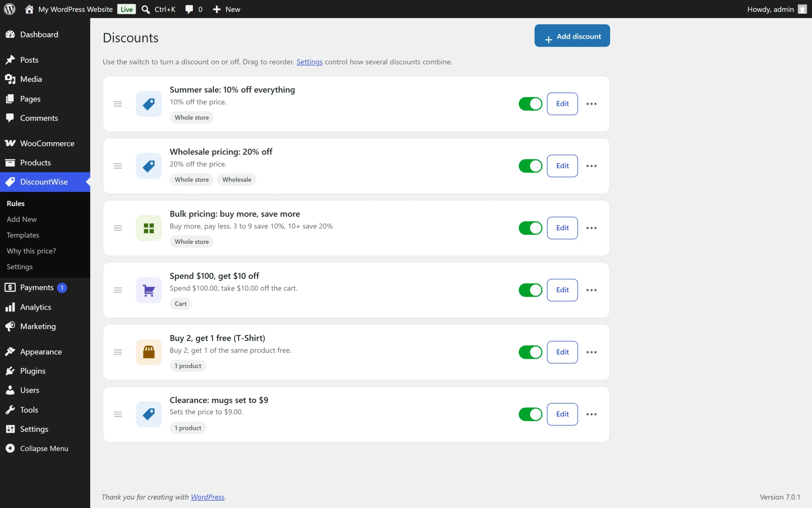
Task: Edit the Spend $100 discount
Action: click(562, 290)
